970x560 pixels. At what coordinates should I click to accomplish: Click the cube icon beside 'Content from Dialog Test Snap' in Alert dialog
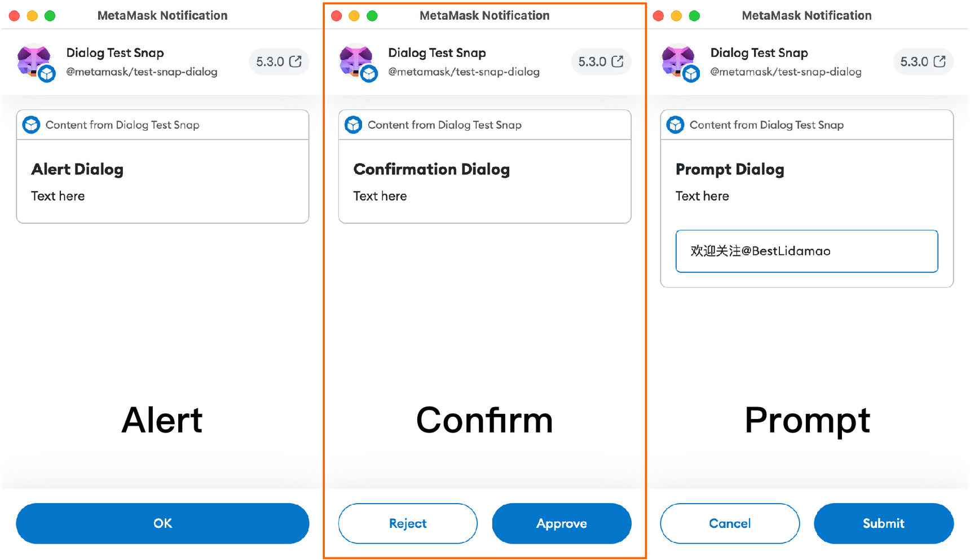click(x=32, y=125)
